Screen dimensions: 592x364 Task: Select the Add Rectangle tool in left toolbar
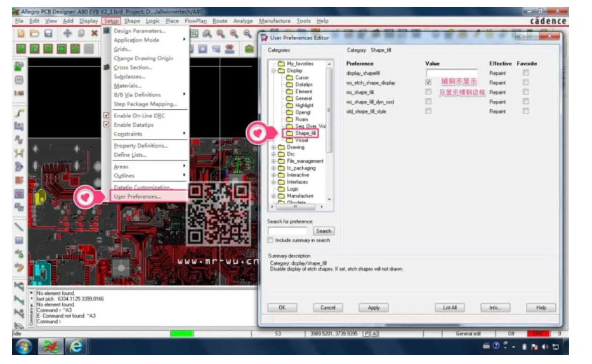19,240
